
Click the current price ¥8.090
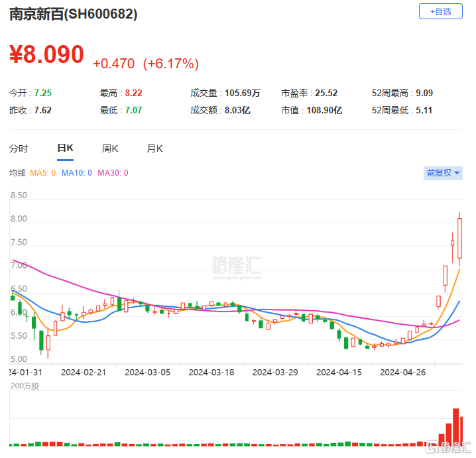click(46, 54)
